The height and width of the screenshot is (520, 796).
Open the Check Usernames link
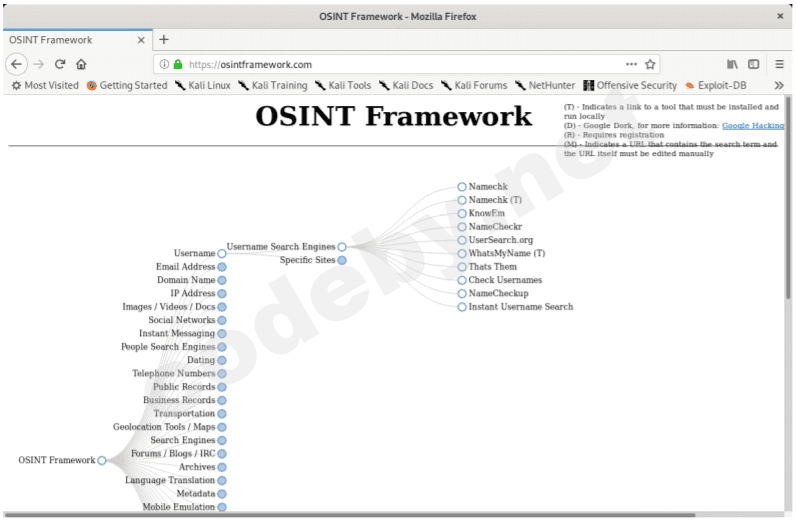tap(505, 280)
